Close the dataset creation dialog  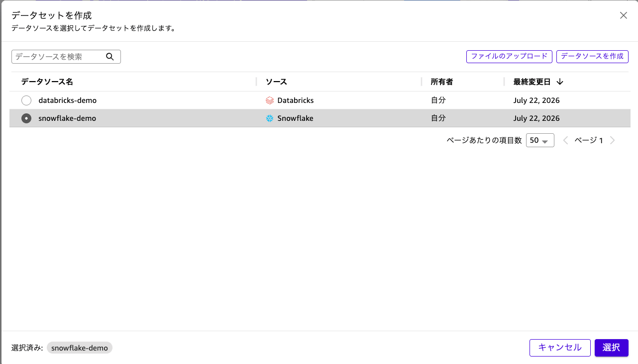coord(623,15)
